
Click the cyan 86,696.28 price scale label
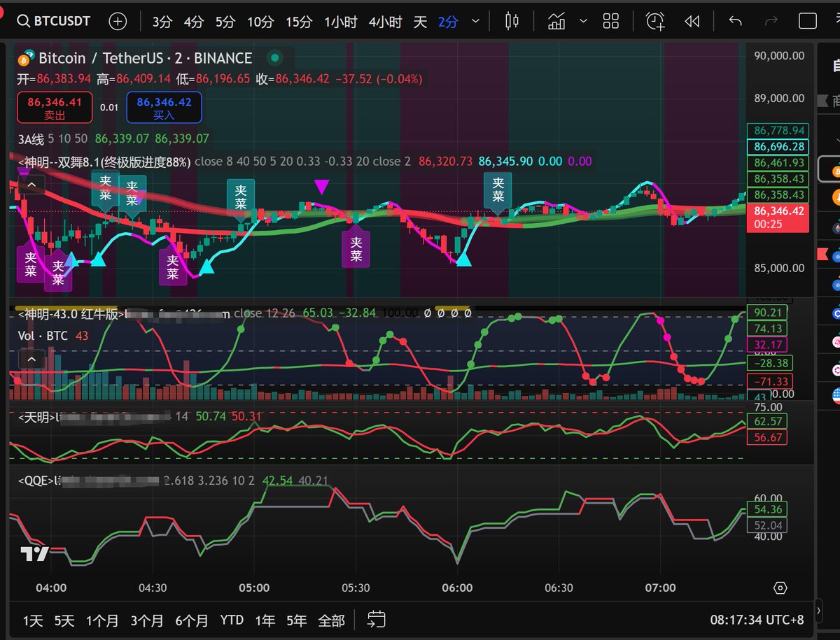[x=778, y=147]
